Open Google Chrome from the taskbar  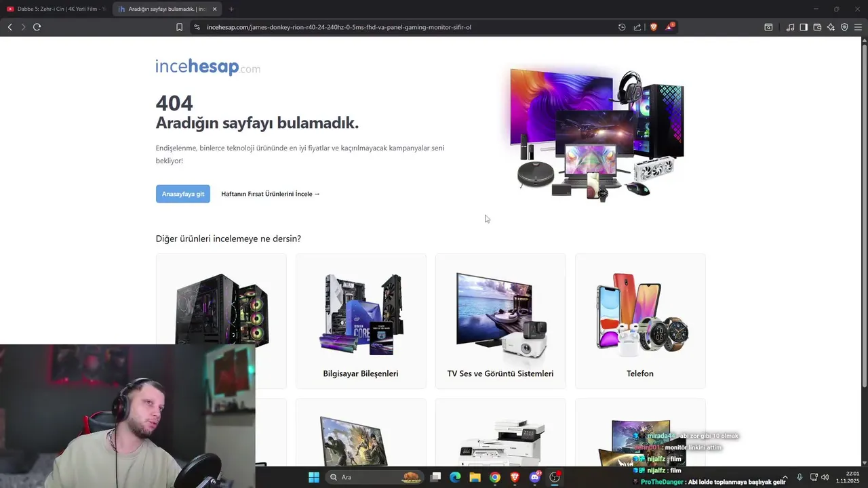(495, 477)
